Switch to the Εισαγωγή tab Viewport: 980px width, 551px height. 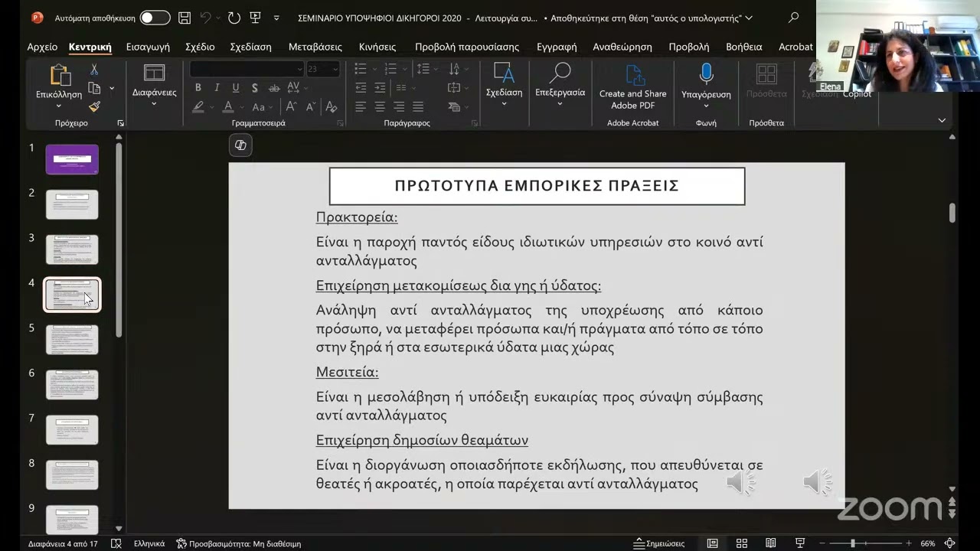(148, 47)
